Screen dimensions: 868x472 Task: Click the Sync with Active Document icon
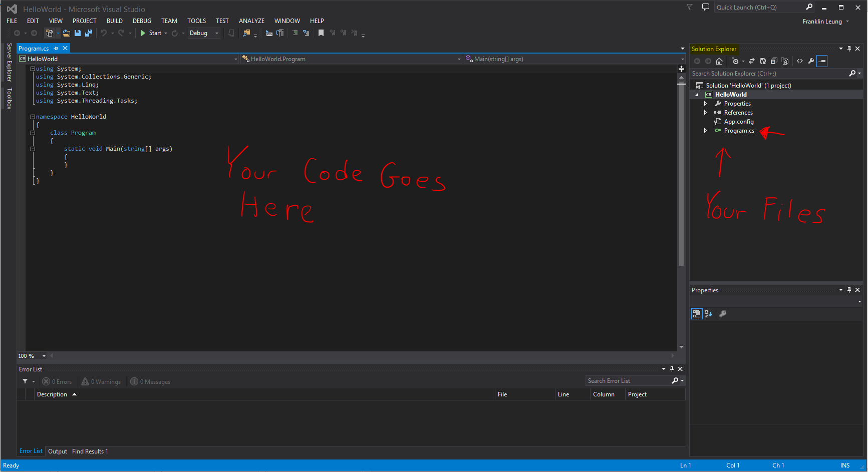[752, 61]
